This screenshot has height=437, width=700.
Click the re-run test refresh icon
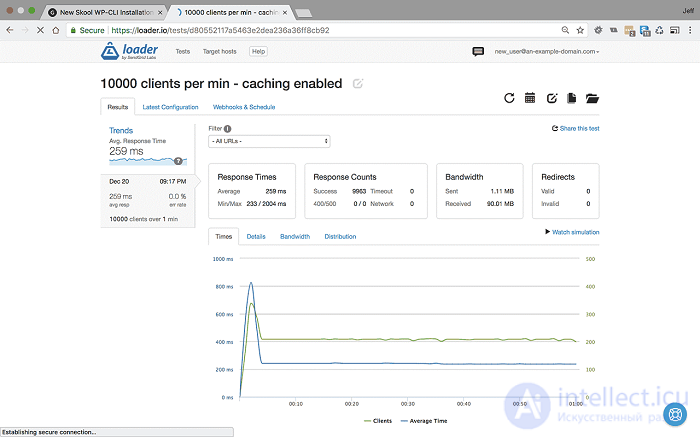pos(509,98)
